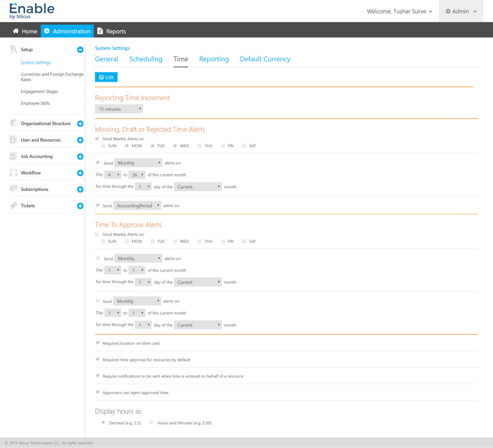Open System Settings sidebar link
Screen dimensions: 493x448
(x=36, y=62)
